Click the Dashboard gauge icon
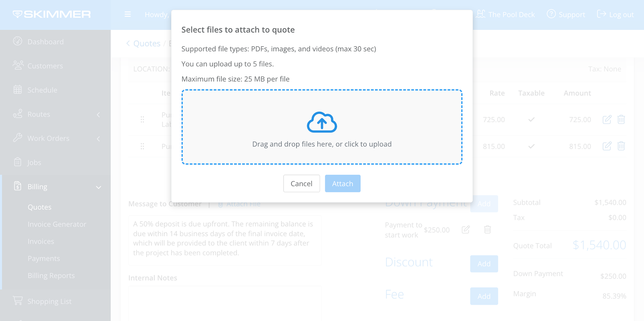The height and width of the screenshot is (321, 644). [18, 41]
